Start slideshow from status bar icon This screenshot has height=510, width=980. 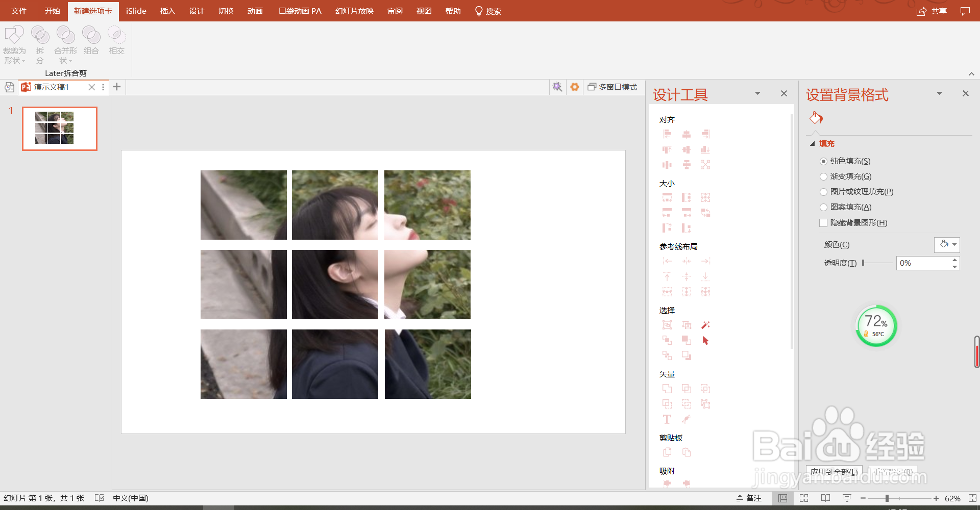tap(847, 498)
